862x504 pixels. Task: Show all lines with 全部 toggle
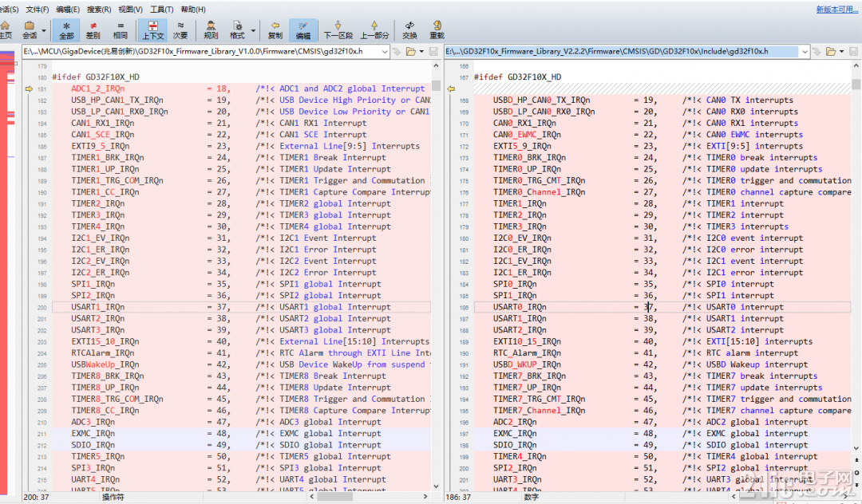point(66,30)
